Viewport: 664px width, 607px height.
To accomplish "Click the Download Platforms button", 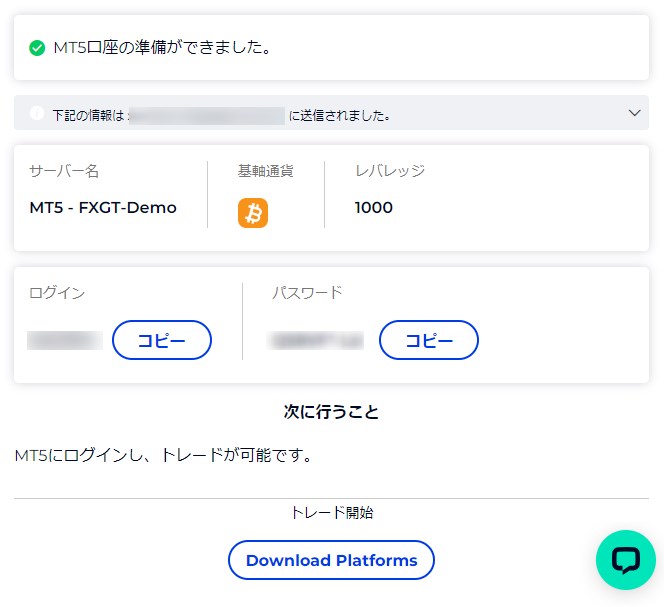I will tap(331, 560).
